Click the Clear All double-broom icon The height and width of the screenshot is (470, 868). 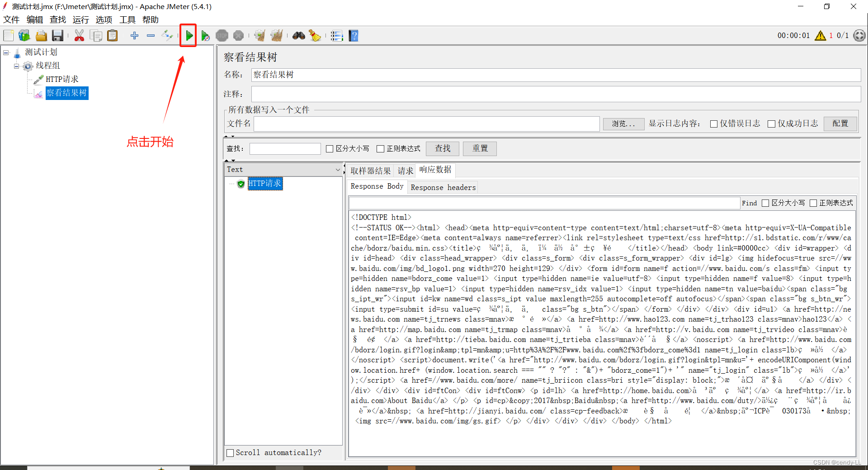[276, 36]
